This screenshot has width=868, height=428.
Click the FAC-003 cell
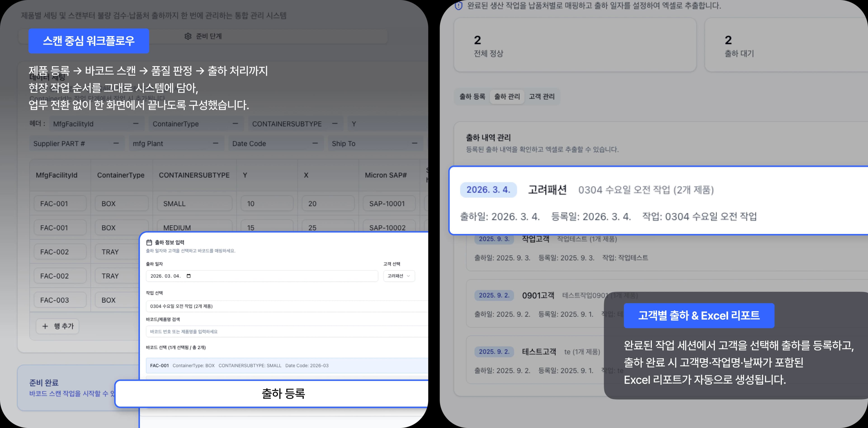coord(60,300)
